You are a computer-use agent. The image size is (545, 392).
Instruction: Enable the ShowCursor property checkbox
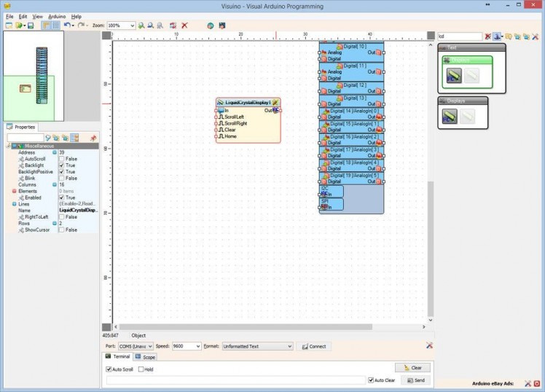click(62, 230)
